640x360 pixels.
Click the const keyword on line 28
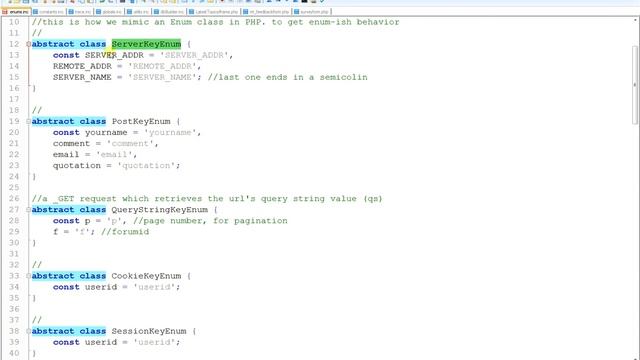click(x=66, y=221)
